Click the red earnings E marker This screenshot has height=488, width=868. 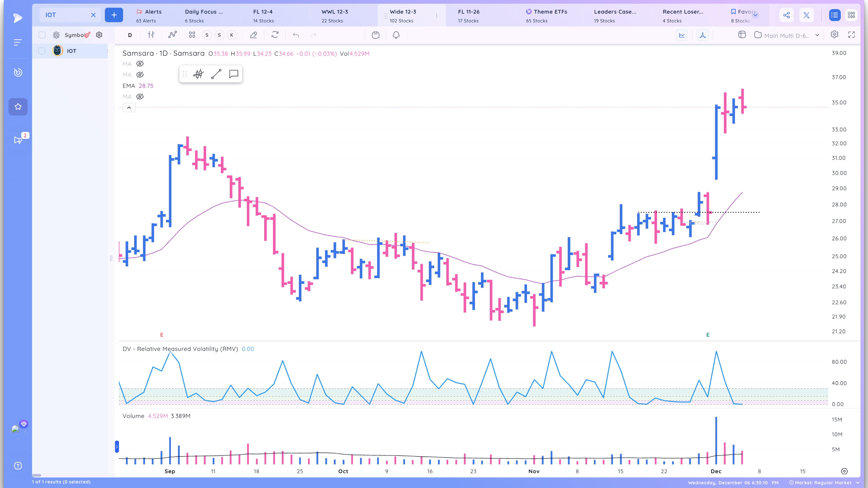pyautogui.click(x=162, y=335)
